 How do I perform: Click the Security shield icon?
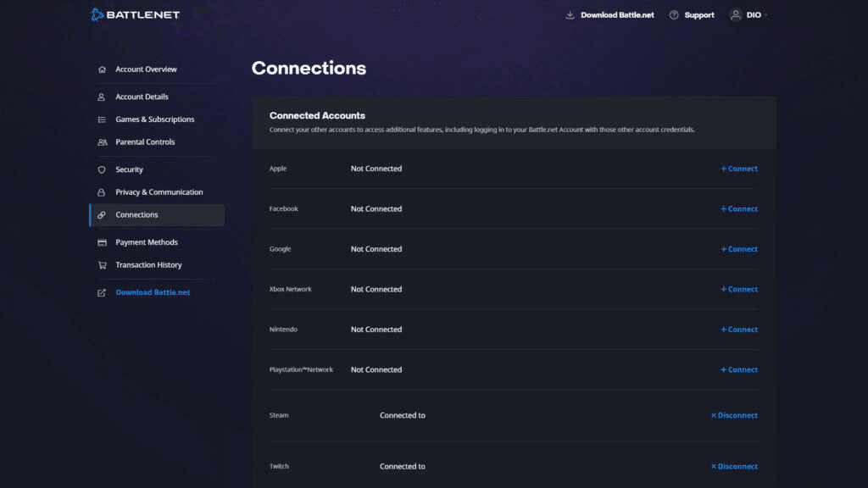click(x=101, y=169)
